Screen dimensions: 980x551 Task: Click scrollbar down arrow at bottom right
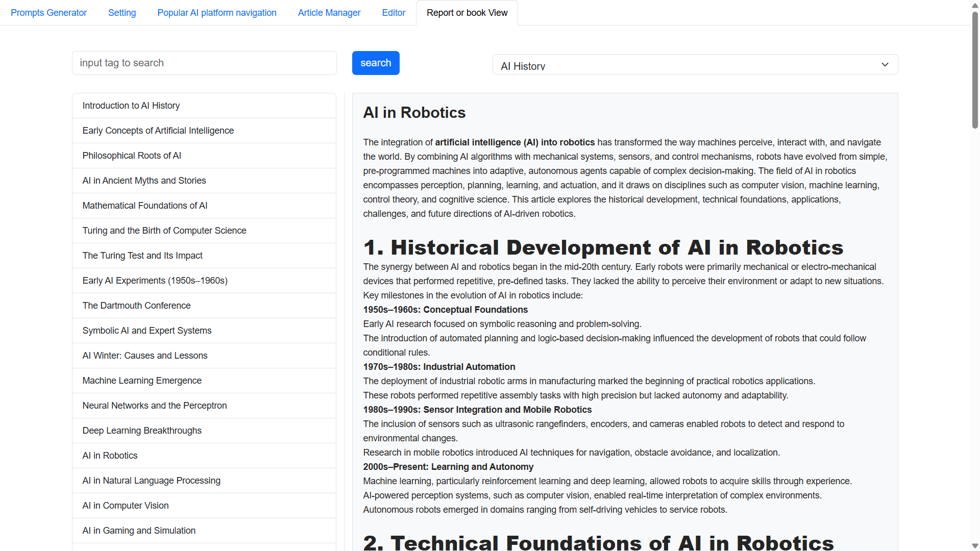tap(975, 546)
